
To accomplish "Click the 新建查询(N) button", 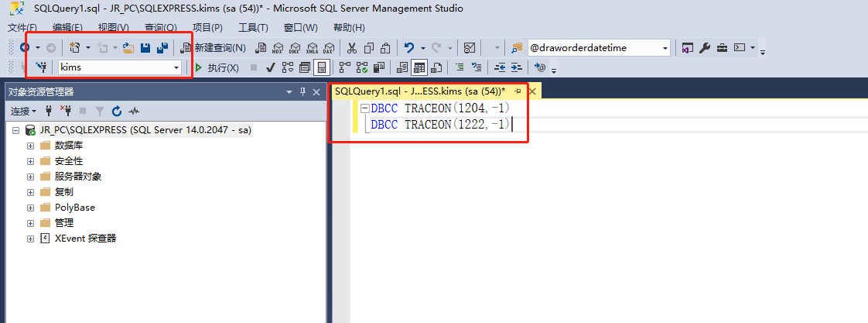I will [214, 48].
